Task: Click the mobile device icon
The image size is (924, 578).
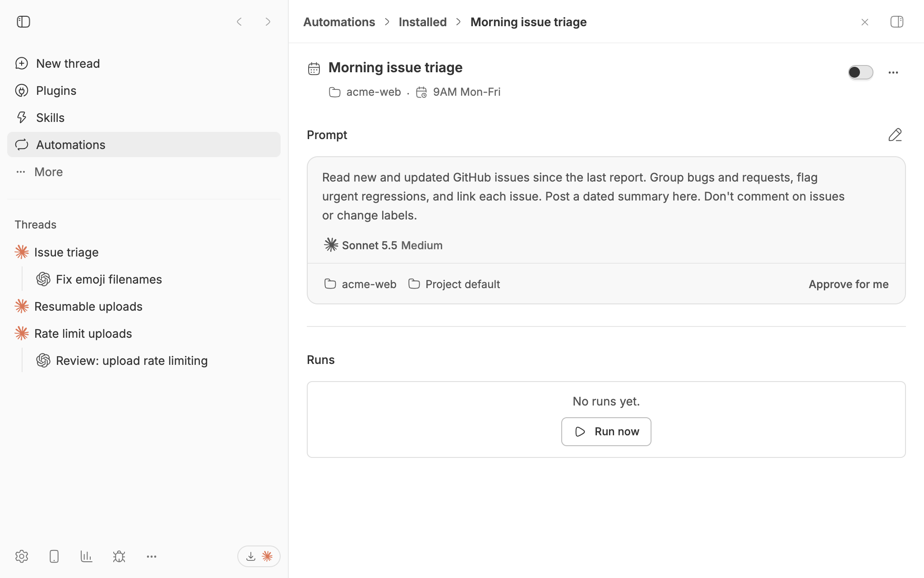Action: coord(54,556)
